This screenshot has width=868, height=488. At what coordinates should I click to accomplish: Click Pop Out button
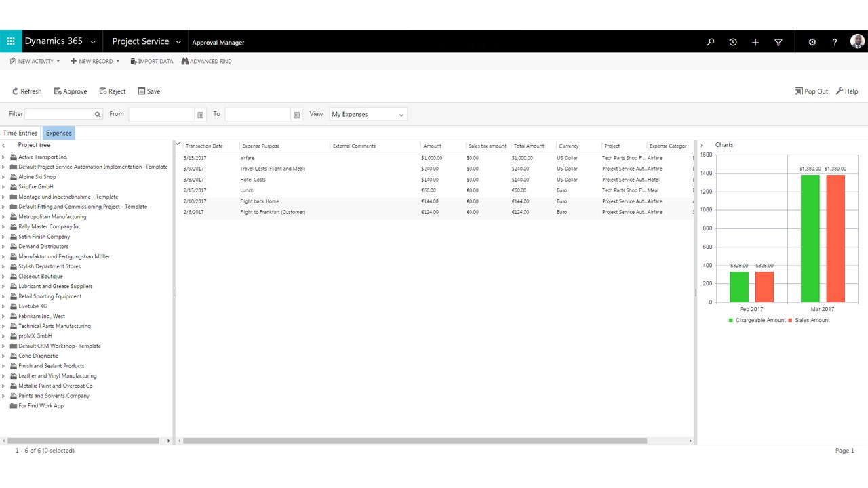(812, 91)
